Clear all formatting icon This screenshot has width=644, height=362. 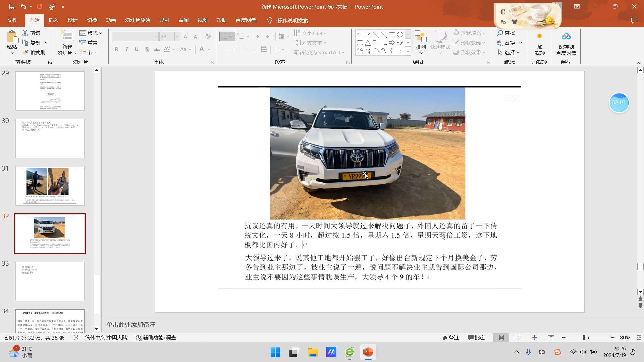coord(208,36)
